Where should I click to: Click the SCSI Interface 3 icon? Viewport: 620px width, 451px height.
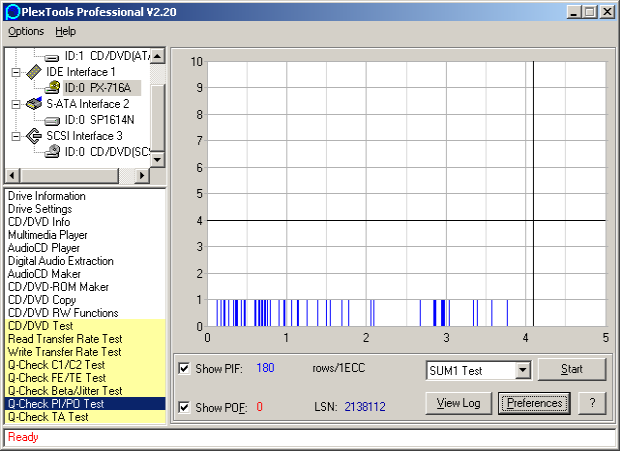click(x=34, y=136)
